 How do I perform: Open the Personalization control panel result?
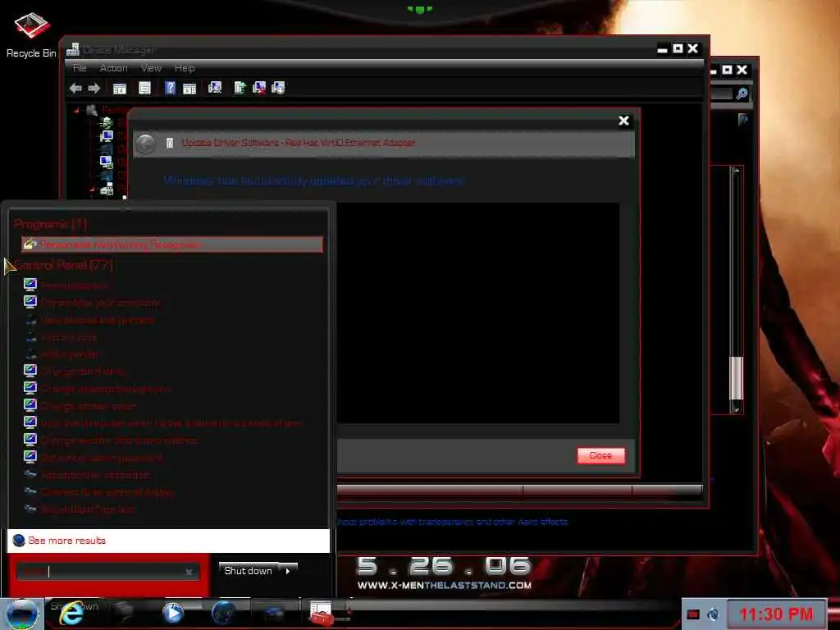(66, 285)
